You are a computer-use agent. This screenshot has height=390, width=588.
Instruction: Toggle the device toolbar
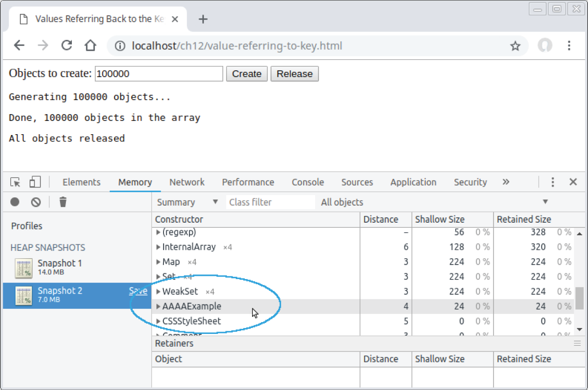click(x=35, y=182)
